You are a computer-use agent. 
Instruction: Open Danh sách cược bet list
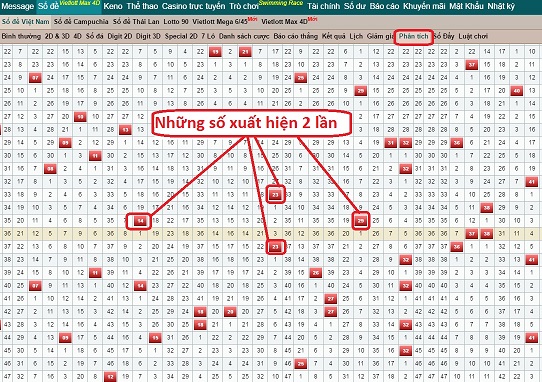click(x=244, y=36)
